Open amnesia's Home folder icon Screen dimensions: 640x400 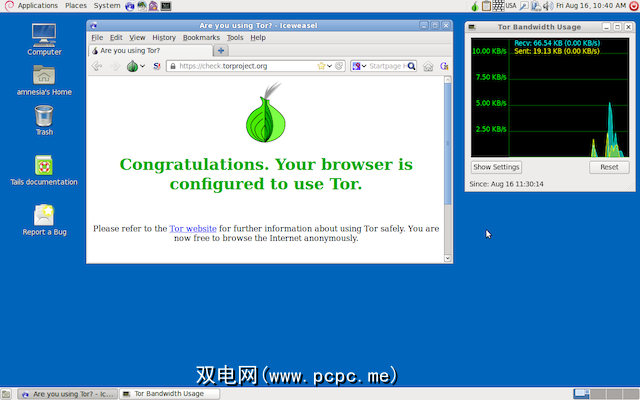pyautogui.click(x=44, y=80)
